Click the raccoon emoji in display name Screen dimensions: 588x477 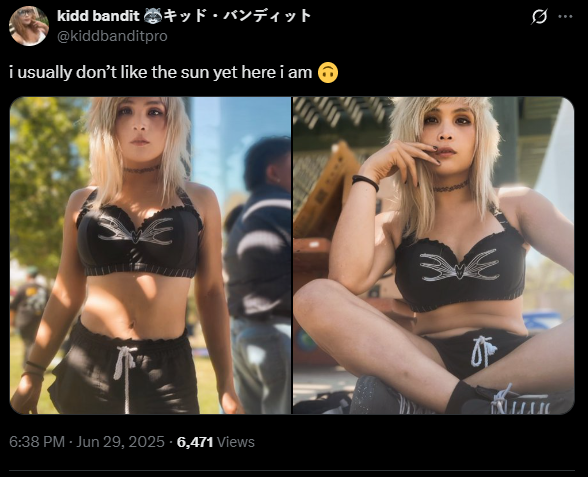153,16
